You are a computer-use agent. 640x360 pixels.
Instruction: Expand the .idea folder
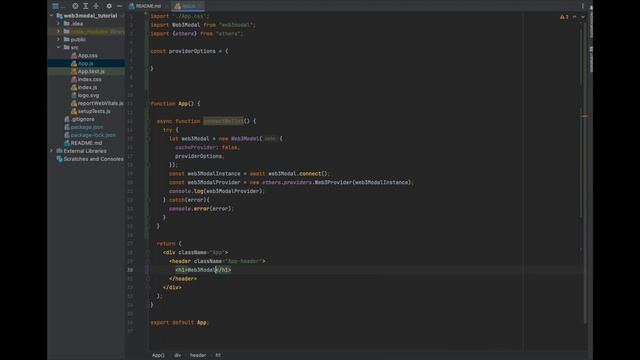58,24
